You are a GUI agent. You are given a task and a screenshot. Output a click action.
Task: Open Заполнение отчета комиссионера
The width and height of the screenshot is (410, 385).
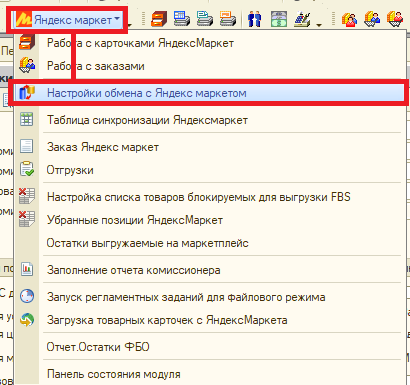[210, 270]
